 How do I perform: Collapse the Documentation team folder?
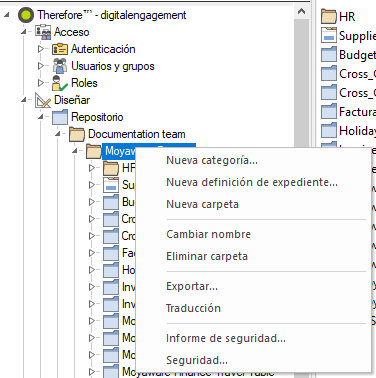(x=58, y=134)
